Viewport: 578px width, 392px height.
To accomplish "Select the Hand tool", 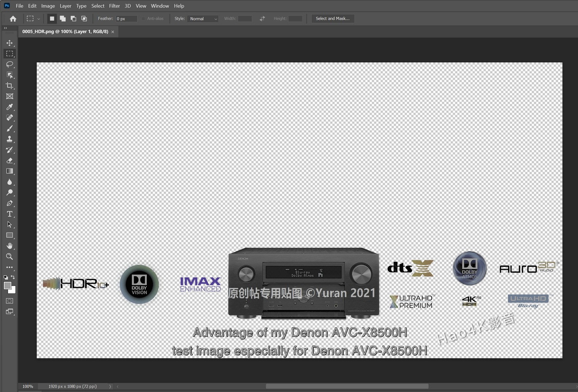I will click(10, 246).
